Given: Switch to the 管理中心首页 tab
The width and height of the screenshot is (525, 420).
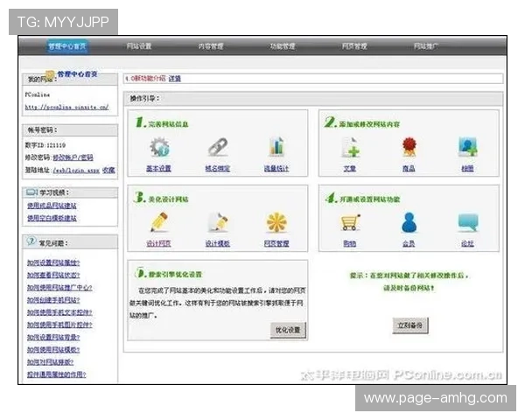Looking at the screenshot, I should (67, 46).
